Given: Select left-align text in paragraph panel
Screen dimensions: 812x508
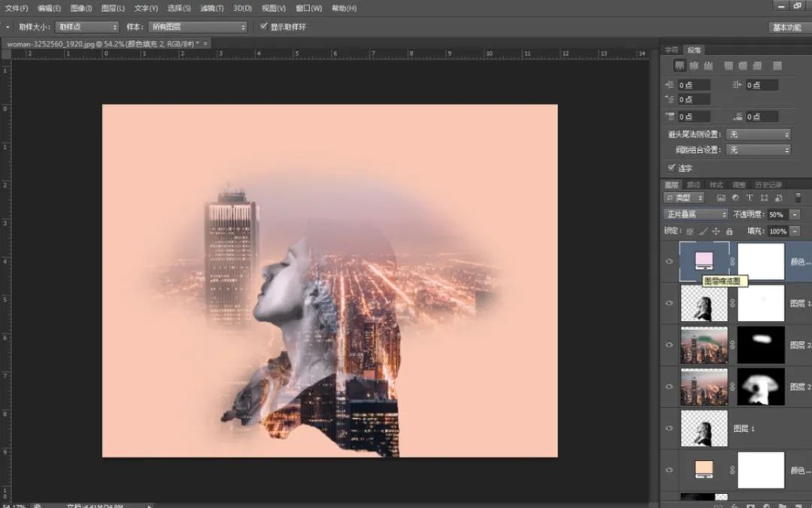Looking at the screenshot, I should point(680,66).
